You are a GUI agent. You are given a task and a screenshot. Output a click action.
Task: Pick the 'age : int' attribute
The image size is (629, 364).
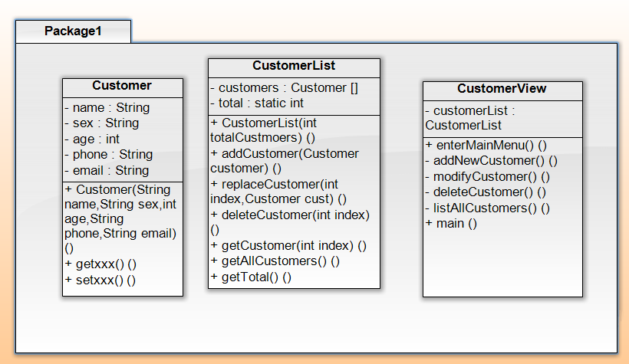point(92,139)
